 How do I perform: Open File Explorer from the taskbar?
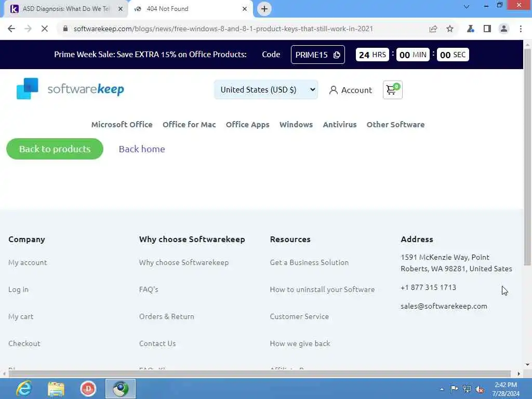[x=56, y=389]
